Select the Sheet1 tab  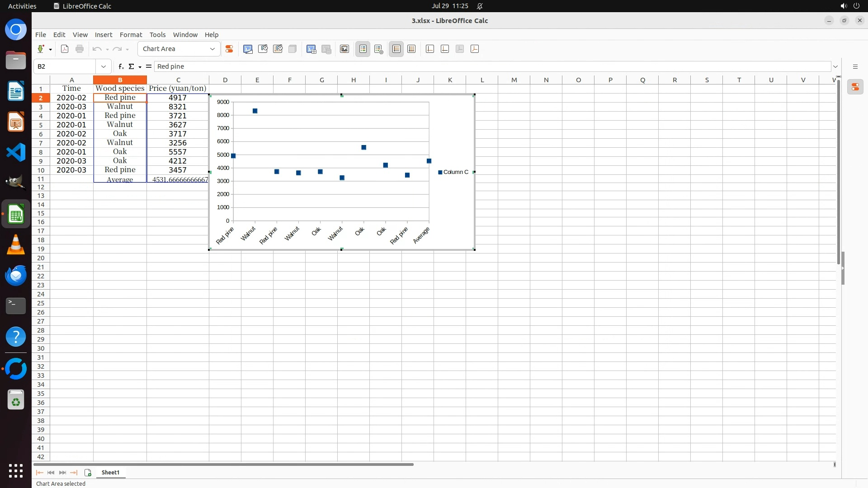coord(110,472)
